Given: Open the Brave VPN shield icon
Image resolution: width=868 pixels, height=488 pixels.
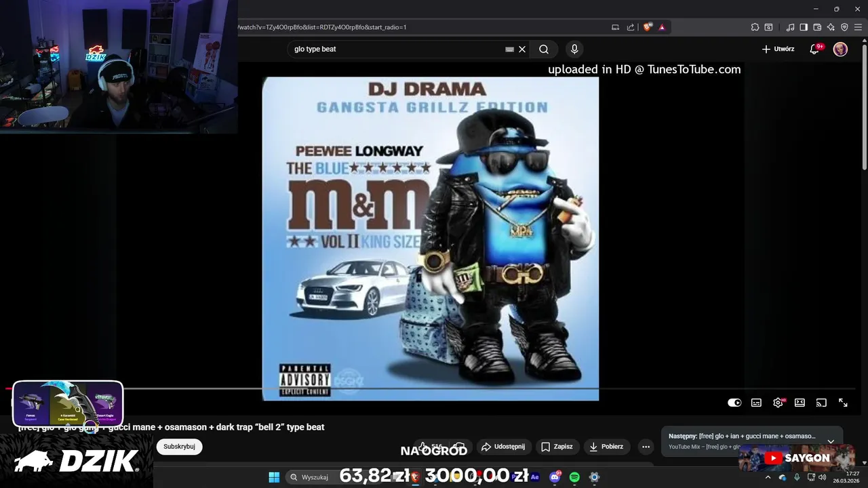Looking at the screenshot, I should 844,27.
